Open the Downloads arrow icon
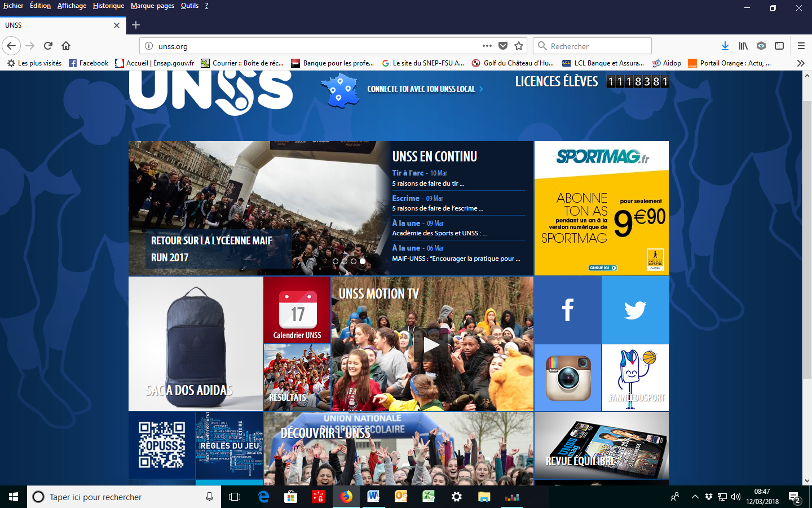Image resolution: width=812 pixels, height=508 pixels. pos(725,46)
